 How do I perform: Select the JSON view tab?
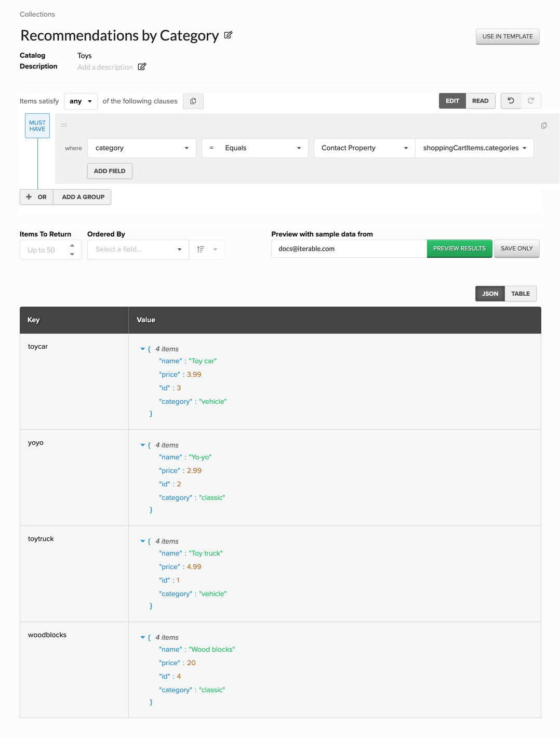(490, 294)
